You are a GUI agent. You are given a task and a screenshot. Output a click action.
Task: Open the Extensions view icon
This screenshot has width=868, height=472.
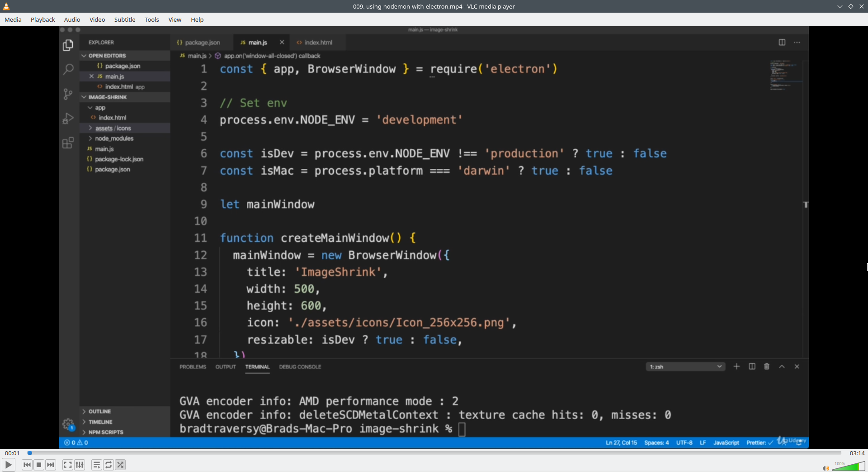tap(68, 143)
